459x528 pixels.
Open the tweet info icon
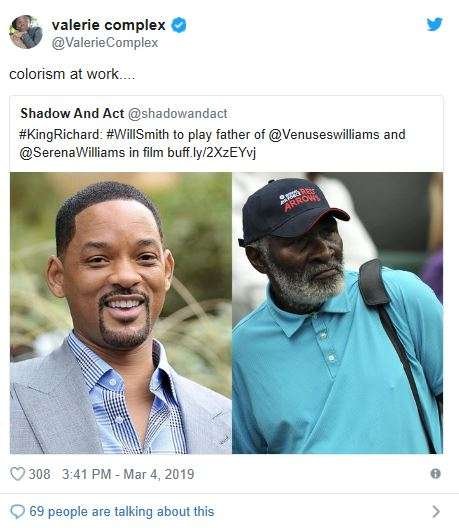coord(435,473)
